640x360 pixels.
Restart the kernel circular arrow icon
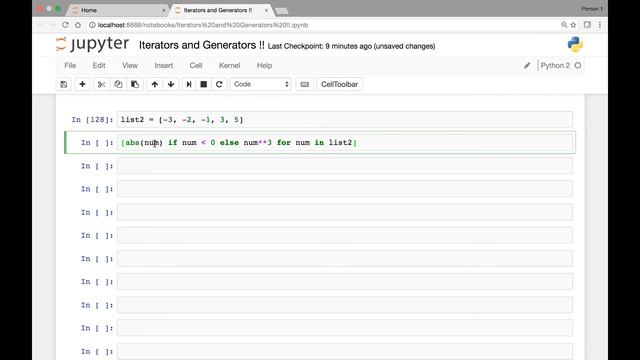(x=219, y=84)
